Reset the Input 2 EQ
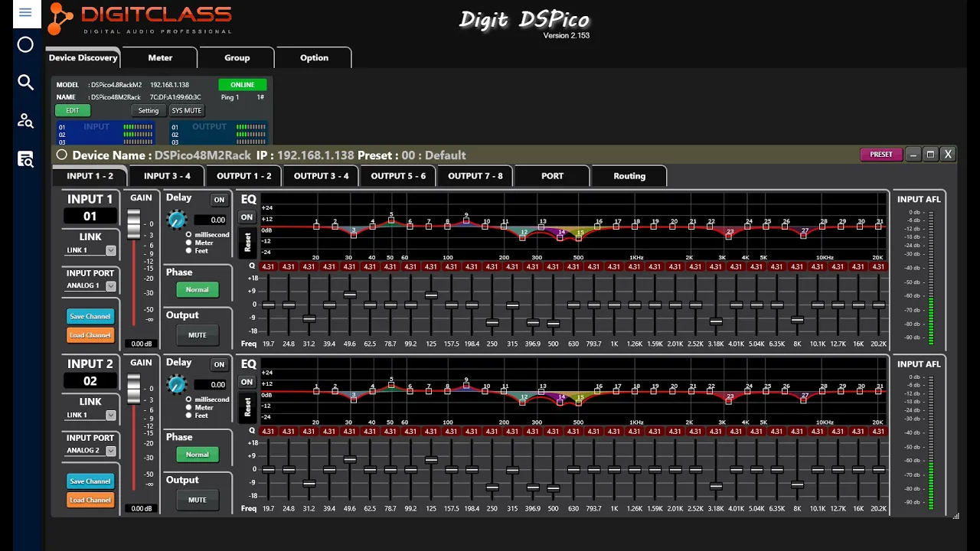Viewport: 980px width, 551px height. click(247, 407)
